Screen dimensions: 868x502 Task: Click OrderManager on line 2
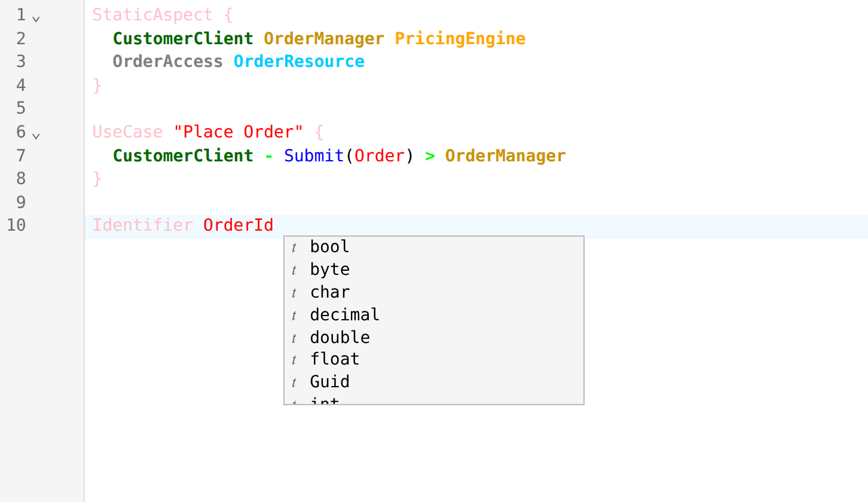pos(324,38)
